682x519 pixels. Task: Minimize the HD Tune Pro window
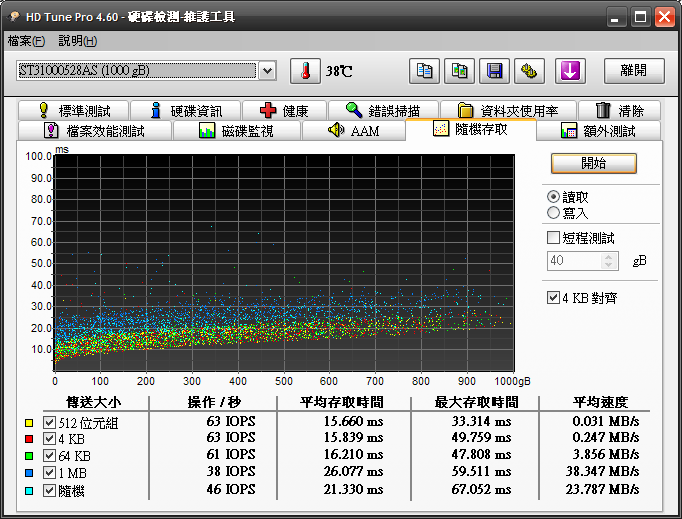(x=615, y=17)
